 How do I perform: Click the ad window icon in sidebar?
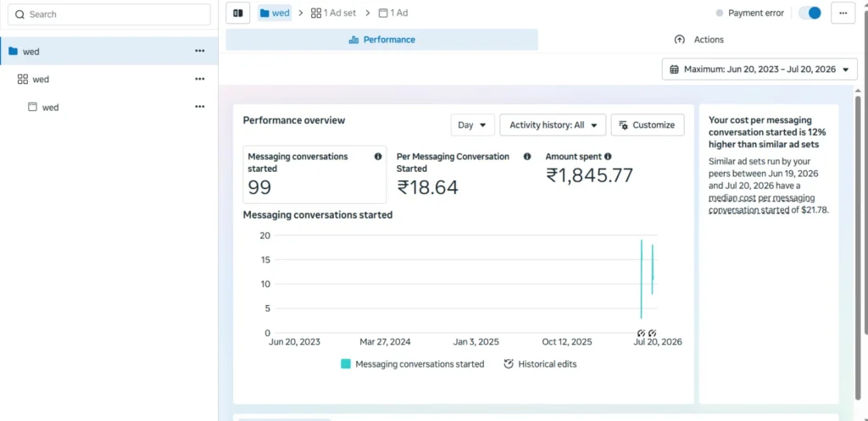pos(33,107)
